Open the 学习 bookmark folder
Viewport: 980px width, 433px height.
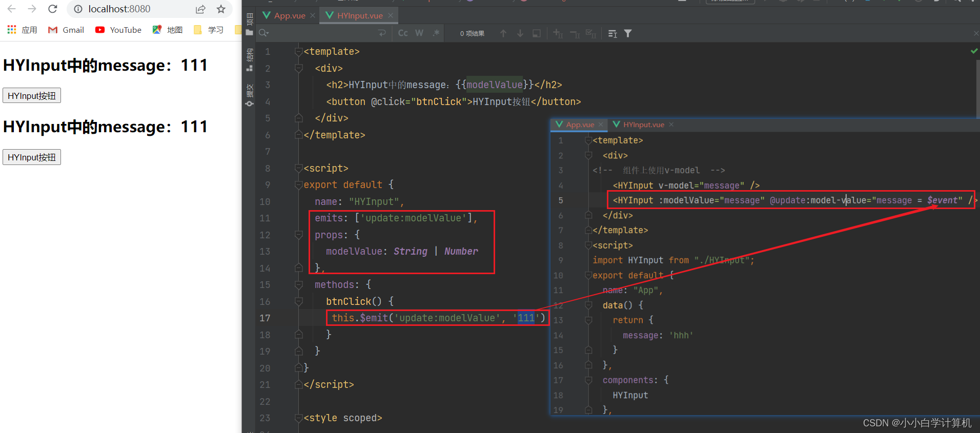[x=209, y=30]
